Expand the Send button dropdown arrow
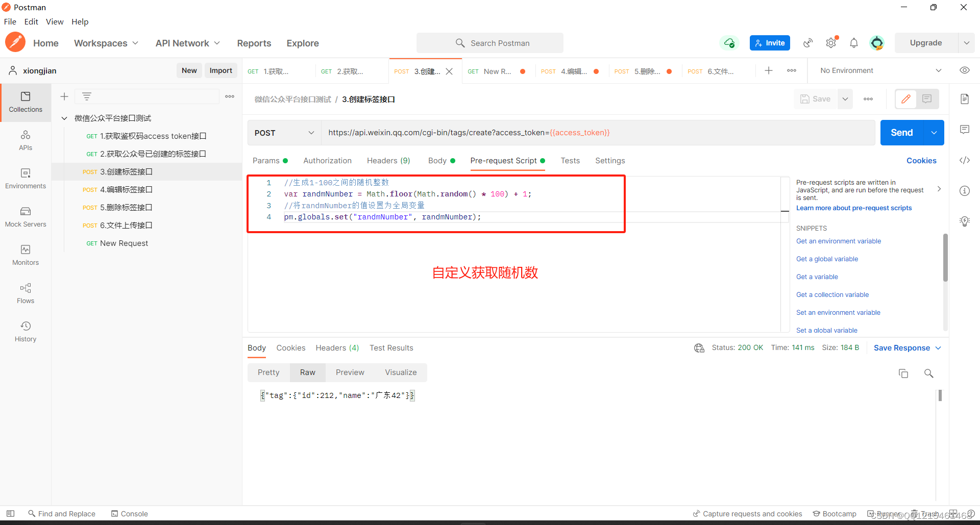 pos(934,133)
